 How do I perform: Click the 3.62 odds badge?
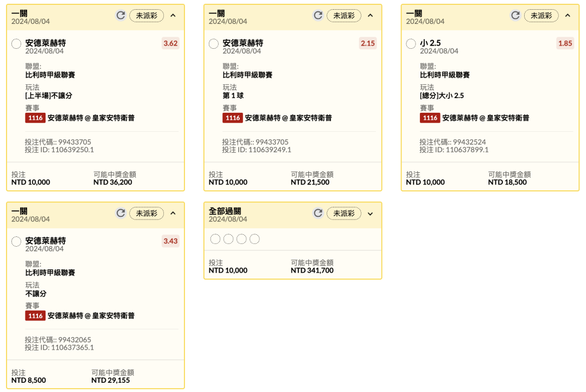pyautogui.click(x=170, y=43)
